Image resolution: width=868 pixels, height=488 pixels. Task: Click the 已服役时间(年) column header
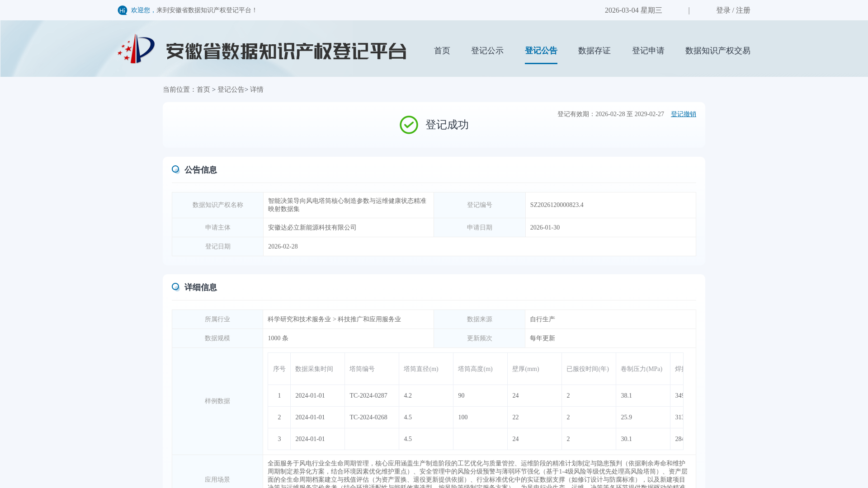pos(588,369)
